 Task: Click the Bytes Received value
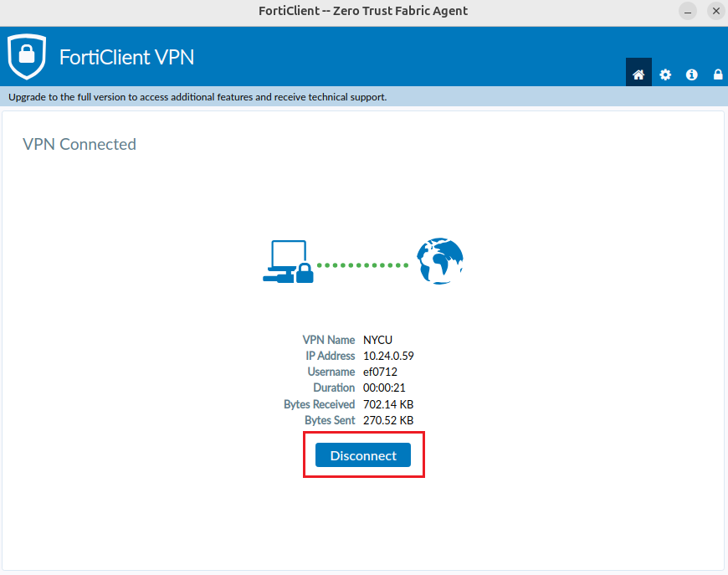(x=389, y=404)
